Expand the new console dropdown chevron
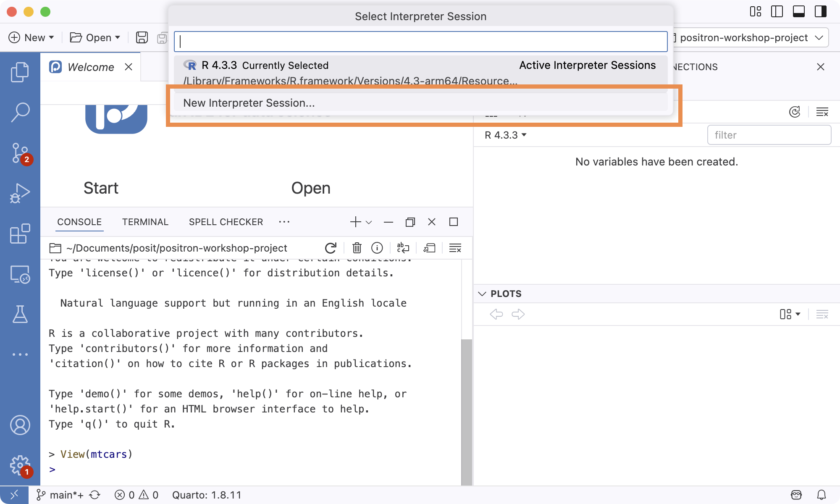This screenshot has height=504, width=840. coord(369,222)
